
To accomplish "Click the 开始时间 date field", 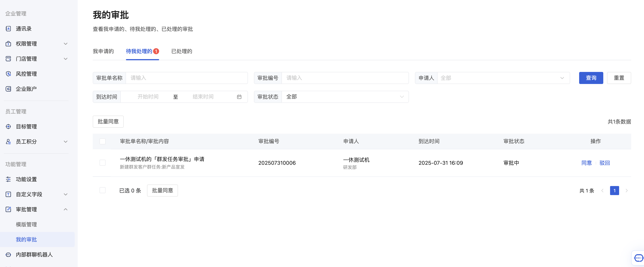I will coord(148,97).
